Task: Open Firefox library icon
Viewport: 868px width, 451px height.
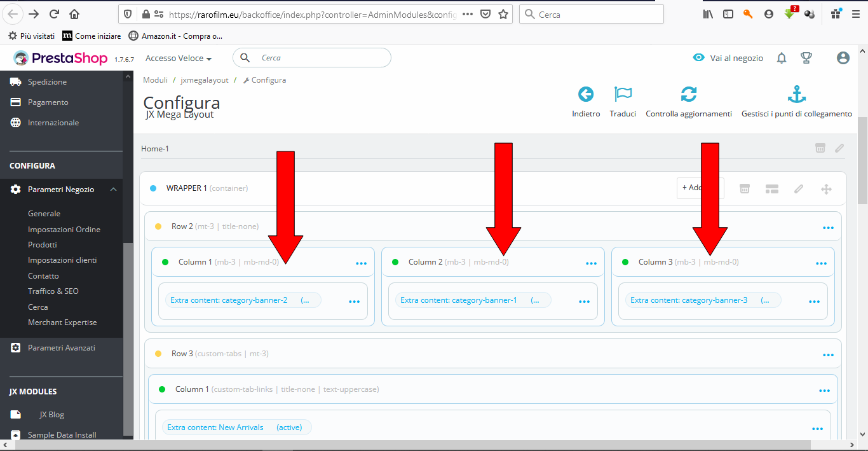Action: [x=709, y=14]
